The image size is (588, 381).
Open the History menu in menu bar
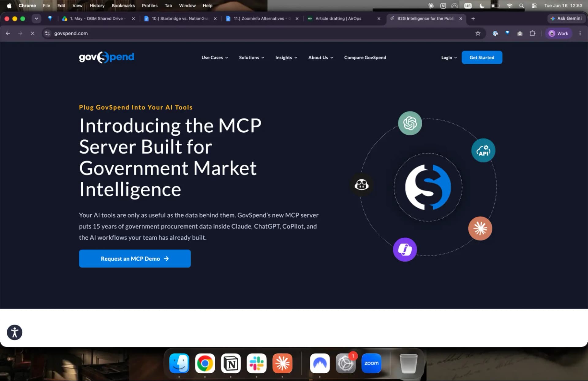pos(97,6)
